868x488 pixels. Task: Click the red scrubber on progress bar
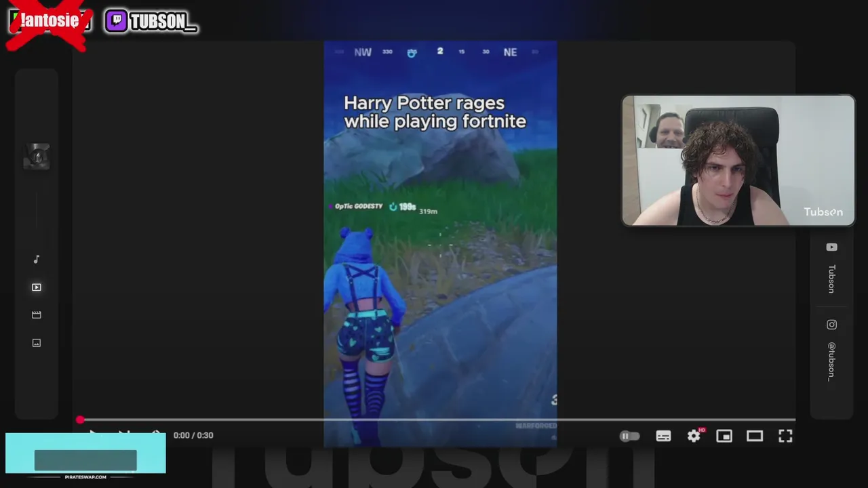point(80,420)
